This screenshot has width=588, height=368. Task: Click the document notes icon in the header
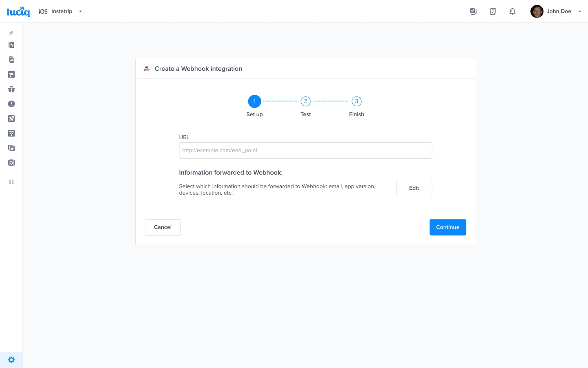click(x=493, y=11)
